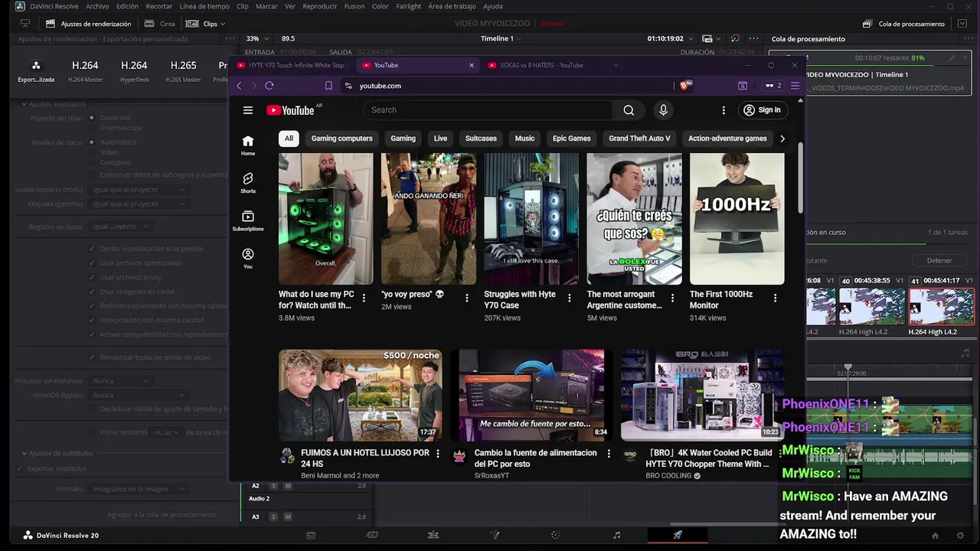
Task: Open You in YouTube sidebar
Action: point(247,258)
